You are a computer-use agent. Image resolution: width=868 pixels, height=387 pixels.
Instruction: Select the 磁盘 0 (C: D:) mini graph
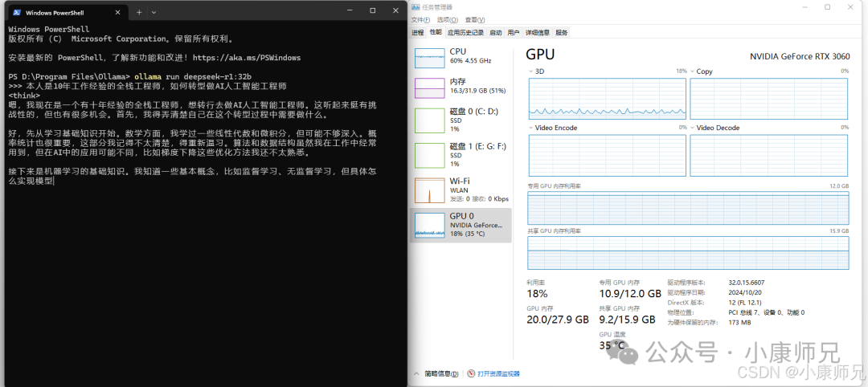[x=429, y=120]
